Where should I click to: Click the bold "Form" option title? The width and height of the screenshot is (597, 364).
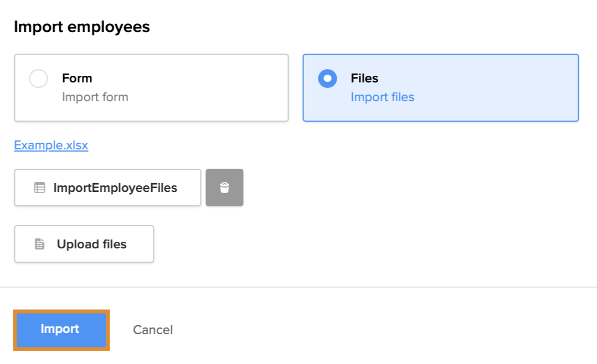77,79
